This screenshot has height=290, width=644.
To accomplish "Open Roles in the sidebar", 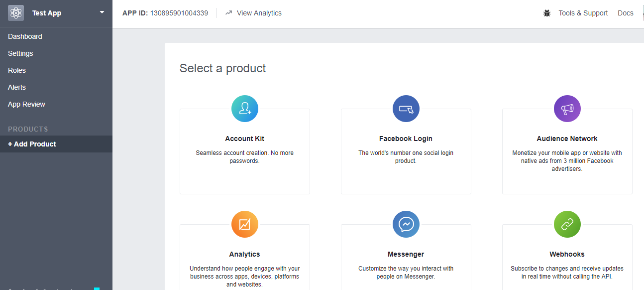I will (56, 70).
